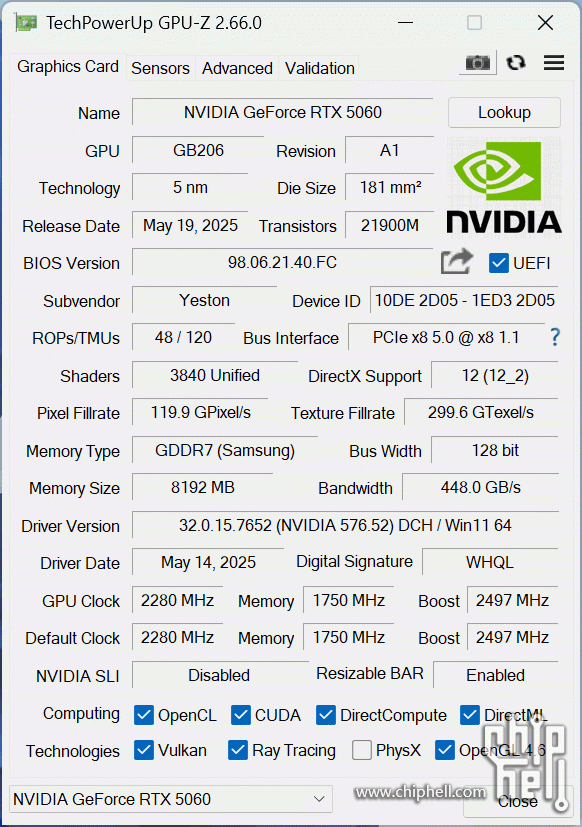Toggle the PhysX checkbox
The image size is (582, 827).
click(x=361, y=749)
